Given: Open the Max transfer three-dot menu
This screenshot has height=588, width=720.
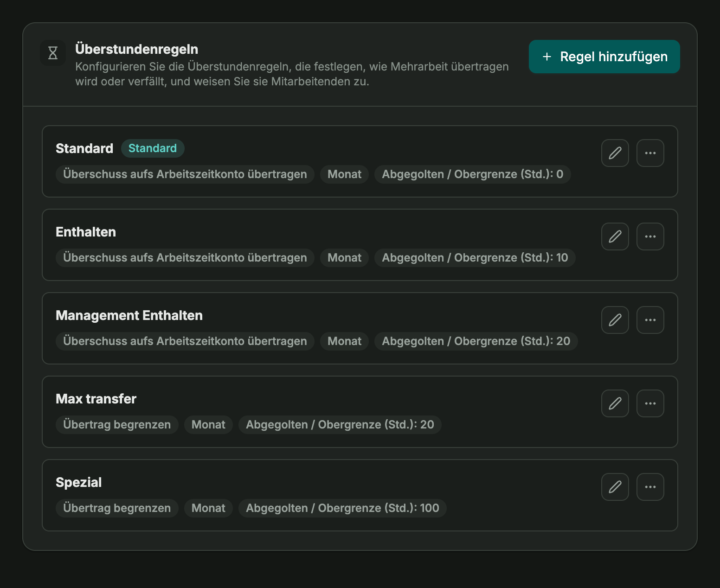Looking at the screenshot, I should tap(650, 403).
